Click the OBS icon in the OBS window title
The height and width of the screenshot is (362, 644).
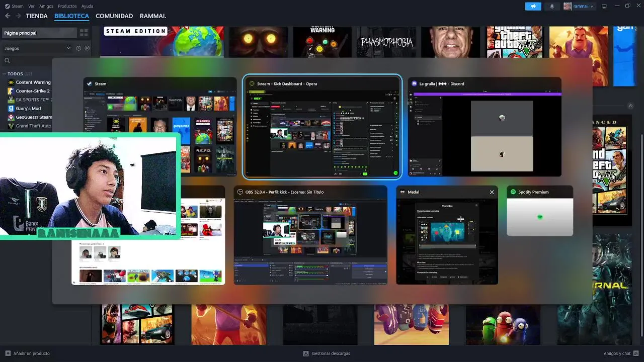click(240, 192)
